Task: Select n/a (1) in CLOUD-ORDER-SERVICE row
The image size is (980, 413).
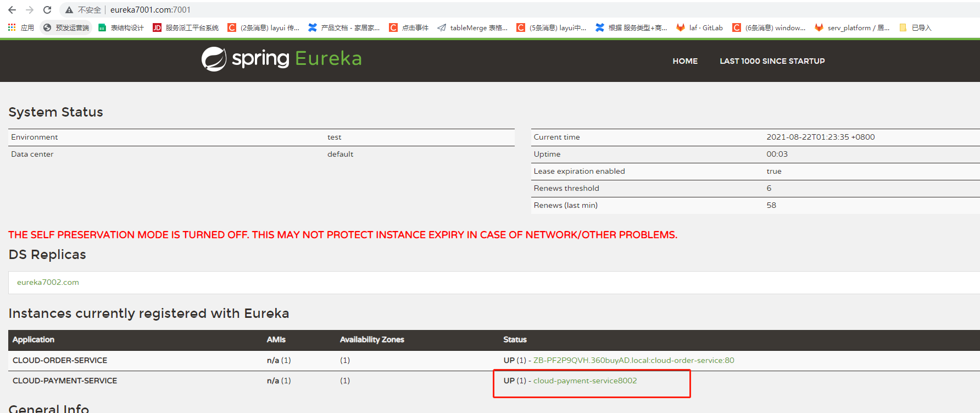Action: point(279,360)
